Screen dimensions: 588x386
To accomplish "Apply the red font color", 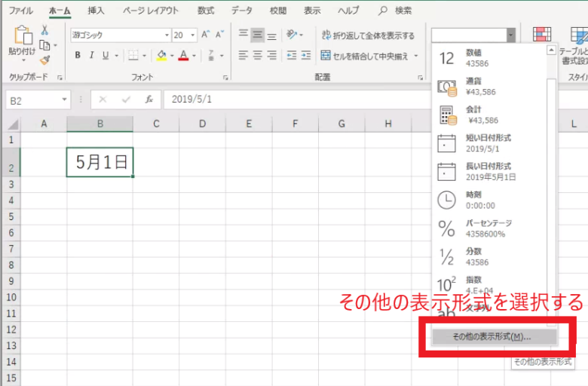I will pyautogui.click(x=183, y=56).
